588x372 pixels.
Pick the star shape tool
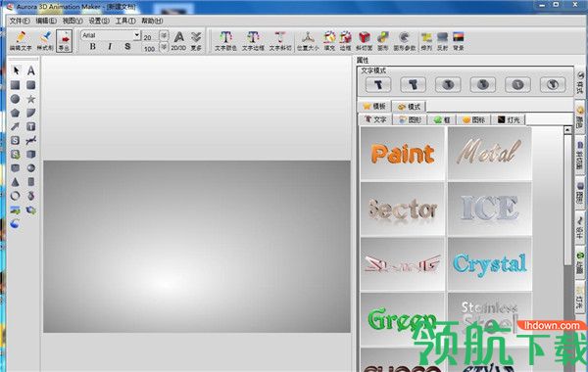(31, 99)
